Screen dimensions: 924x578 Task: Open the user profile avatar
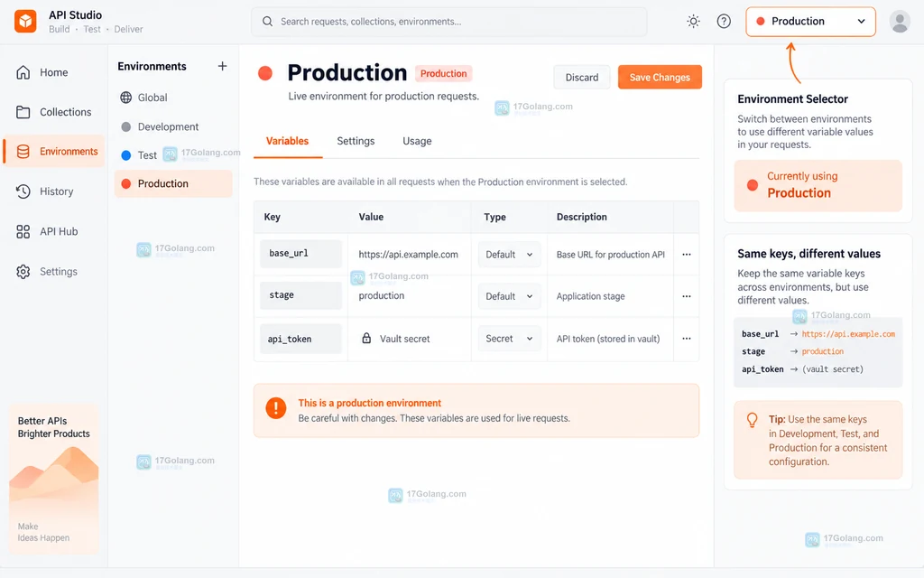point(900,22)
